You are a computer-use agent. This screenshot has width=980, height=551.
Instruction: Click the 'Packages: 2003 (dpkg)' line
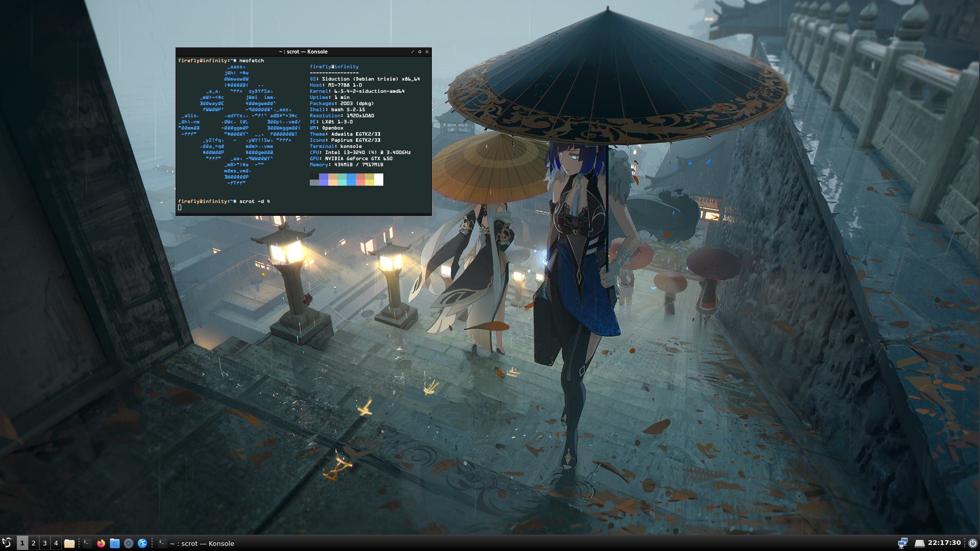click(342, 104)
